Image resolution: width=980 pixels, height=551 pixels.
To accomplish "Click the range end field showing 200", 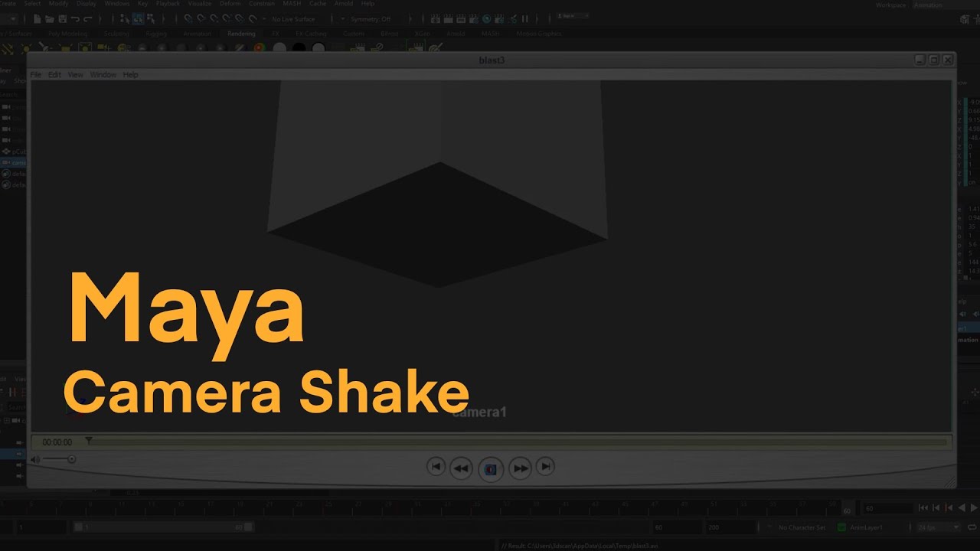I will click(x=730, y=527).
